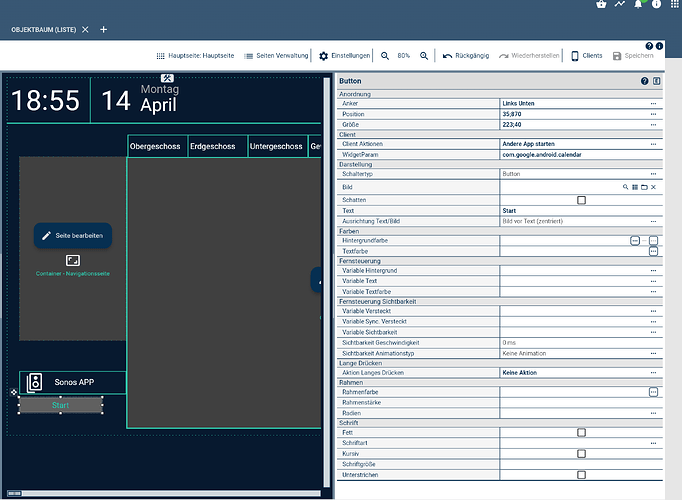
Task: Select the Erdgeschoss tab in canvas
Action: point(217,146)
